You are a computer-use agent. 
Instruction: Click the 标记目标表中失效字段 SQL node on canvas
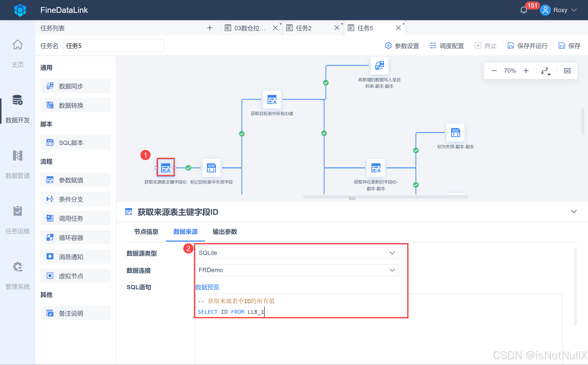coord(211,168)
